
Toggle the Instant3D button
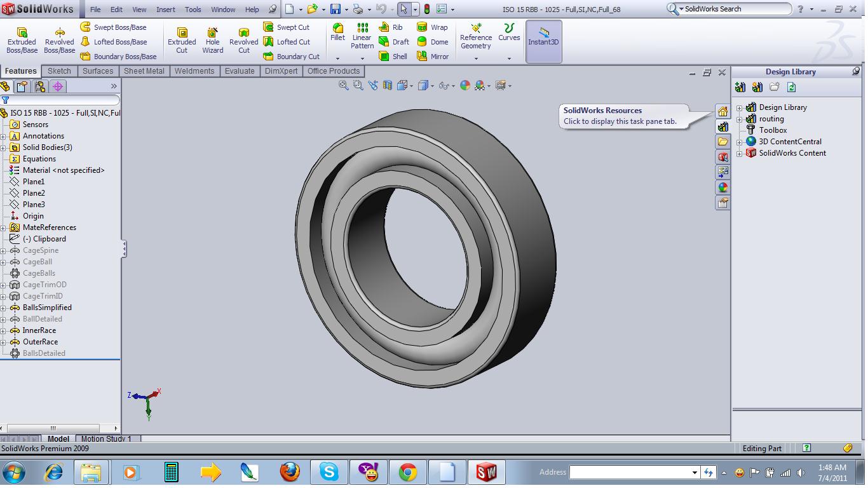pyautogui.click(x=543, y=41)
